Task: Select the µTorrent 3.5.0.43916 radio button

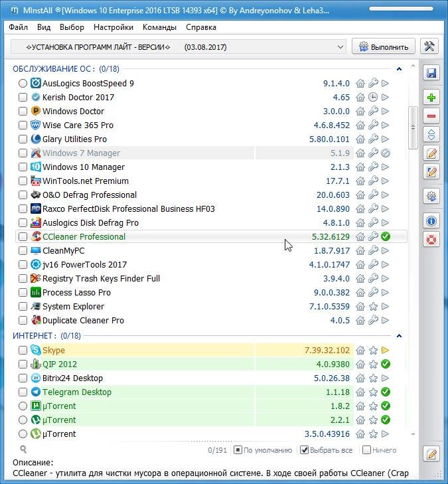Action: pos(23,434)
